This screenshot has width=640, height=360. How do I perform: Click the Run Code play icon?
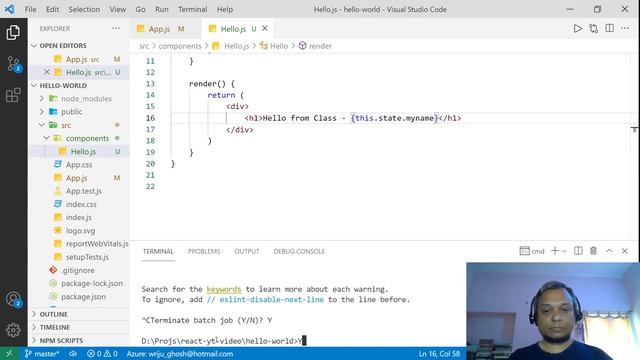[x=578, y=29]
